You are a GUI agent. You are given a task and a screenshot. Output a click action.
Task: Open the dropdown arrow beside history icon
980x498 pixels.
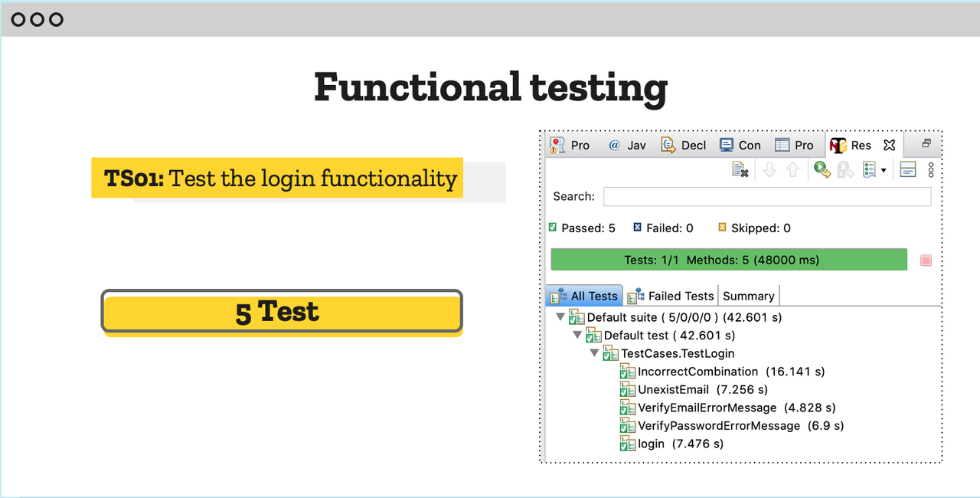coord(884,170)
